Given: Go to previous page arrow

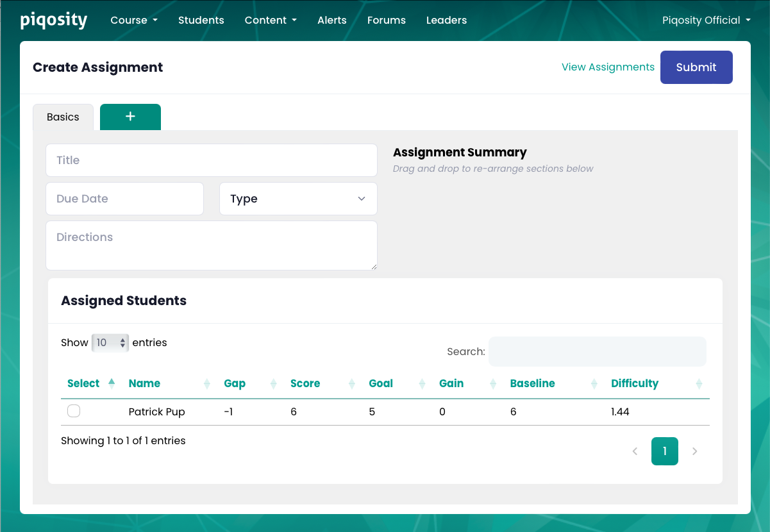Looking at the screenshot, I should tap(635, 451).
